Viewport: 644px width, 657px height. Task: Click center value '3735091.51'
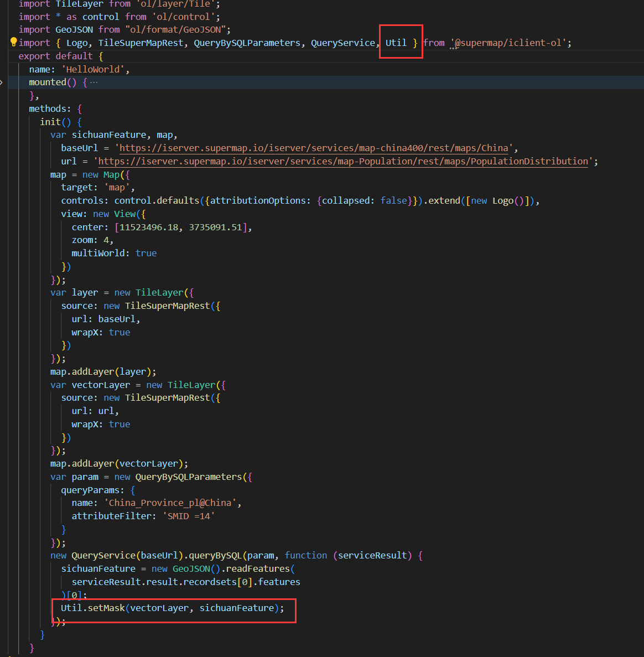point(215,227)
